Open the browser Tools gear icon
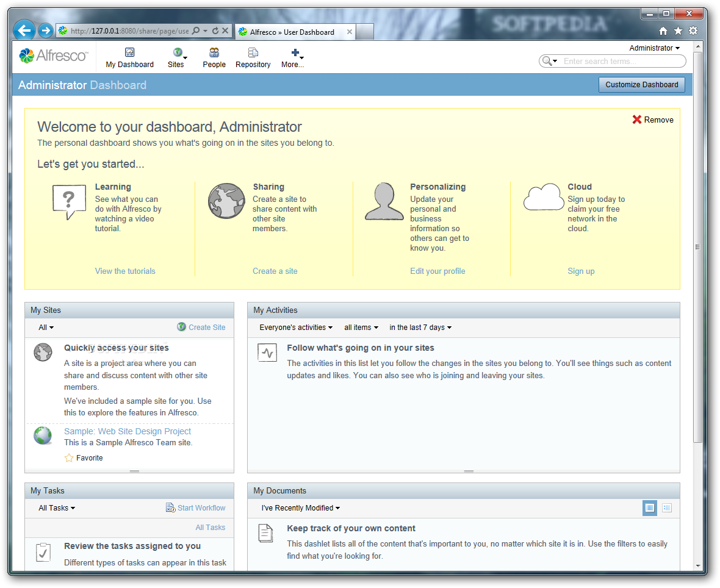720x588 pixels. pyautogui.click(x=693, y=30)
